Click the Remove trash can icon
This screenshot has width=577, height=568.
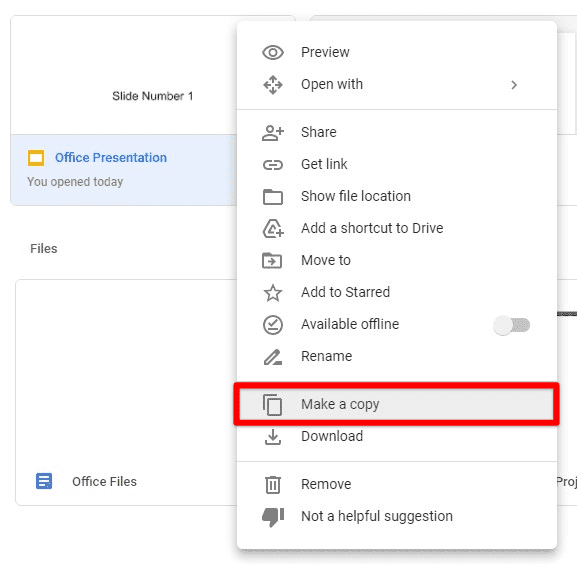pyautogui.click(x=273, y=484)
